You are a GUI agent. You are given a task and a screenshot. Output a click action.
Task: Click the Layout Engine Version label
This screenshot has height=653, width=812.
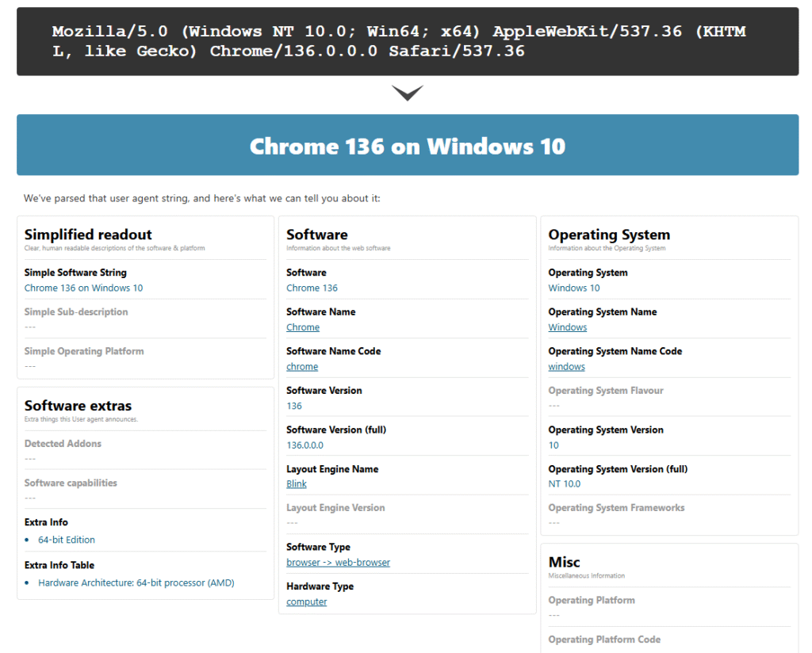[335, 508]
